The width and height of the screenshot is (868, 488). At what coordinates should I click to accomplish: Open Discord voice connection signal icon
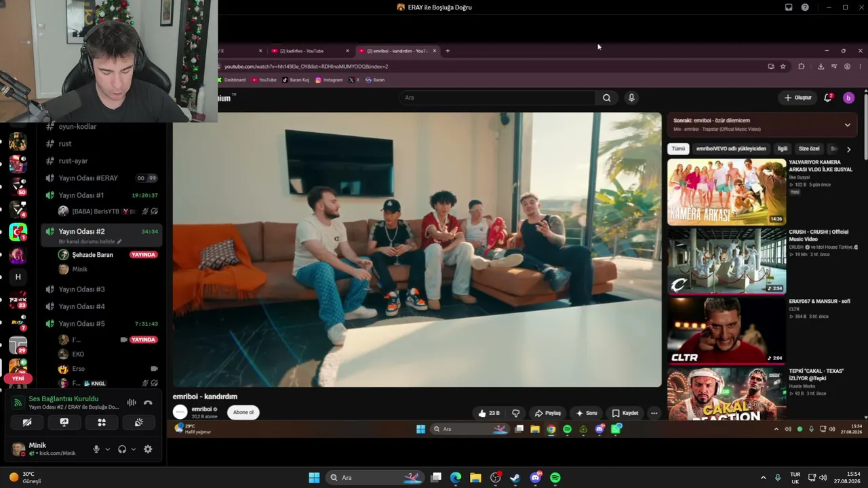(18, 403)
